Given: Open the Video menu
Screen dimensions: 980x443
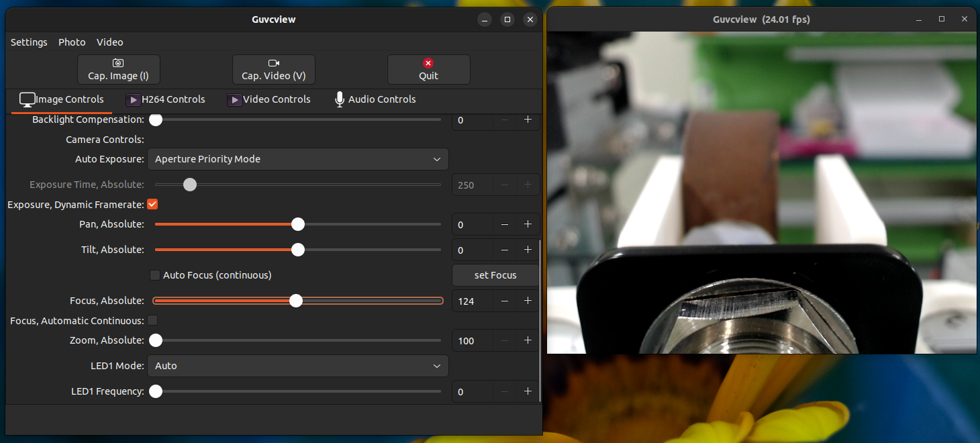Looking at the screenshot, I should [x=109, y=42].
